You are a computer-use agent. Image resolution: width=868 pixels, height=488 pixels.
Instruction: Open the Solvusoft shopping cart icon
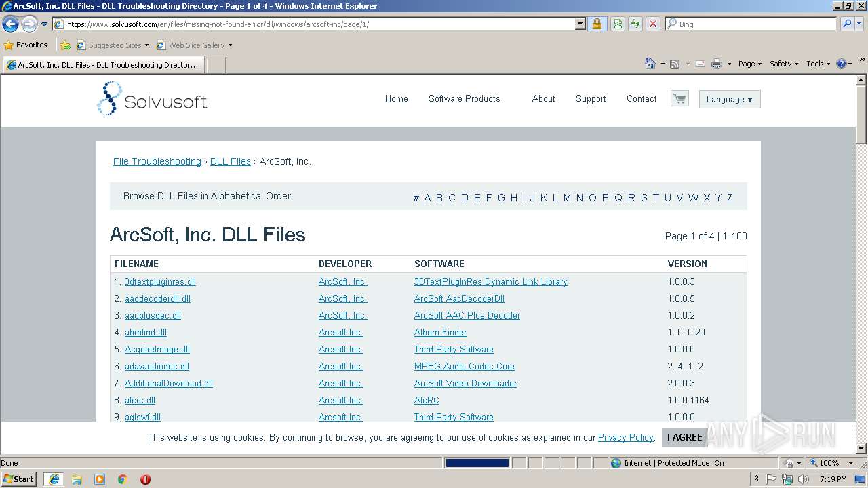(x=679, y=99)
